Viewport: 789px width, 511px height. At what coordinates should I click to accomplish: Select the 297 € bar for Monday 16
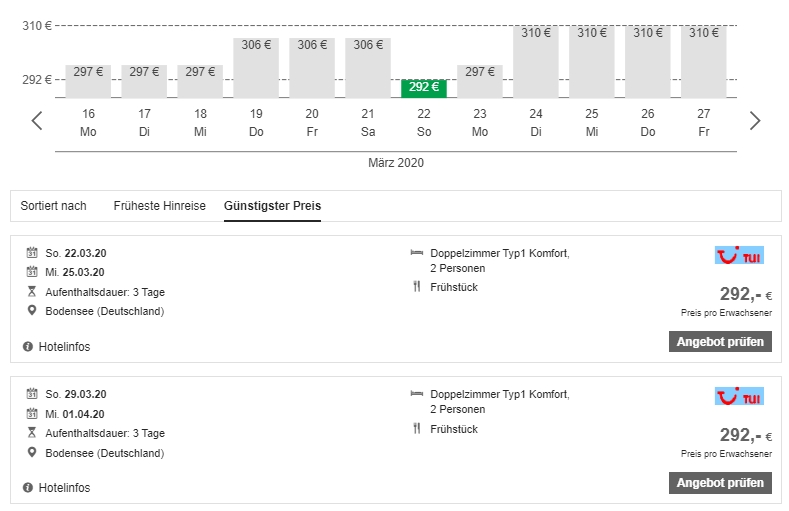click(88, 81)
